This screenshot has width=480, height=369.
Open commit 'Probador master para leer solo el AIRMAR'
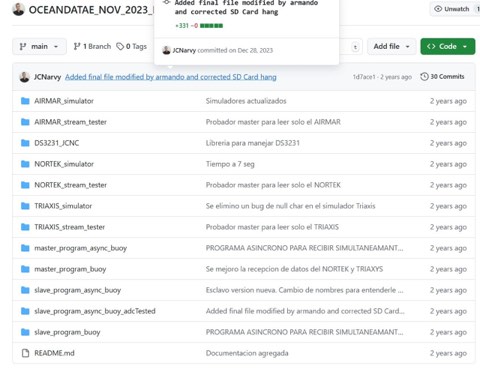273,122
